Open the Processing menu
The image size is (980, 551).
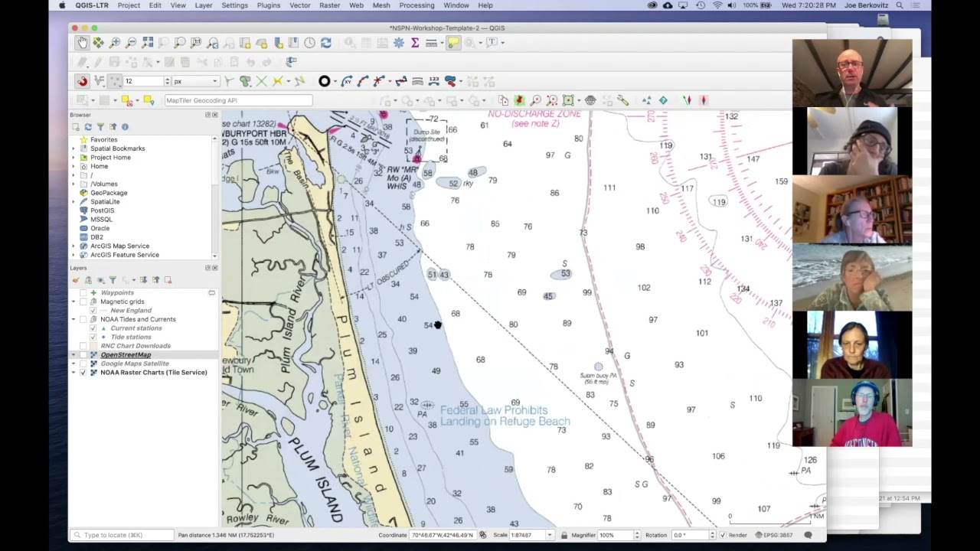[417, 5]
